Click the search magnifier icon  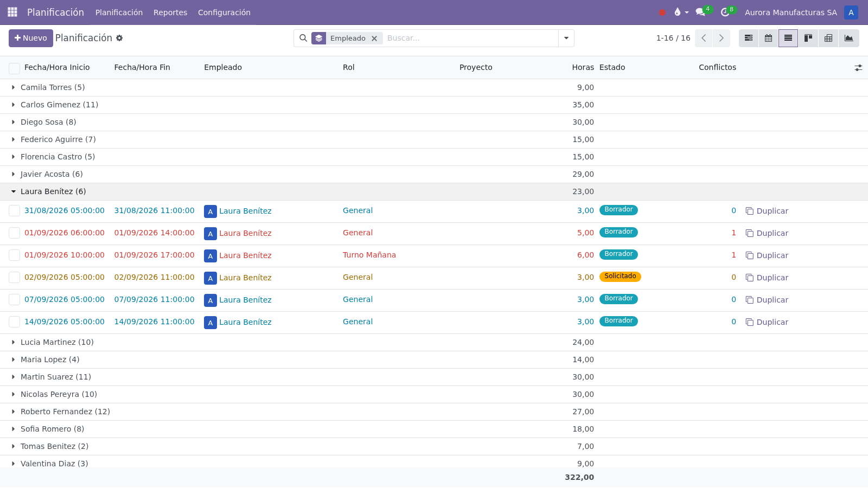(x=303, y=38)
